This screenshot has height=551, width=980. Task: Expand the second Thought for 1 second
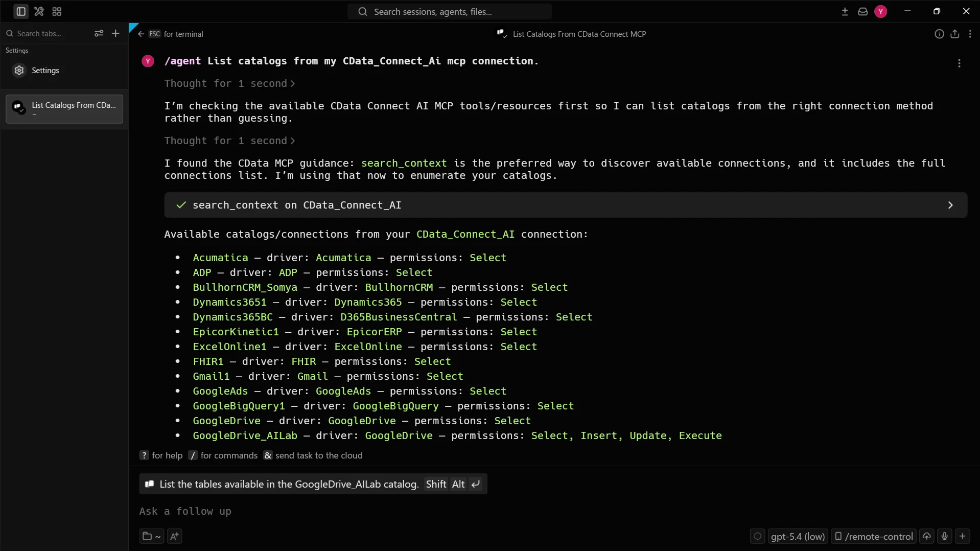(229, 141)
